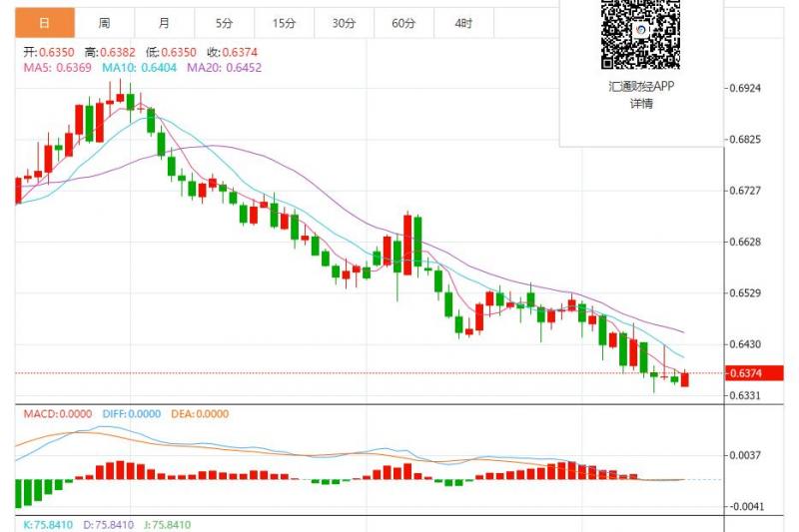Click the 0.6825 price axis label
This screenshot has height=532, width=799.
tap(744, 140)
